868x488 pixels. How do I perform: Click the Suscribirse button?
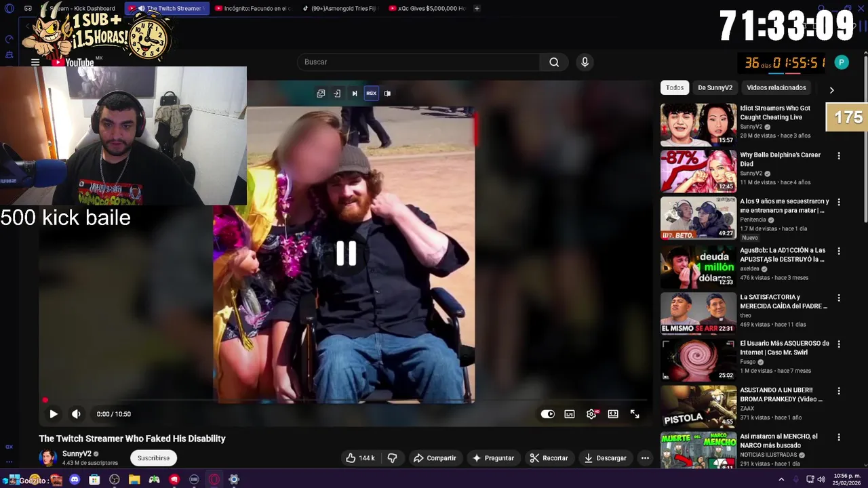[x=153, y=458]
